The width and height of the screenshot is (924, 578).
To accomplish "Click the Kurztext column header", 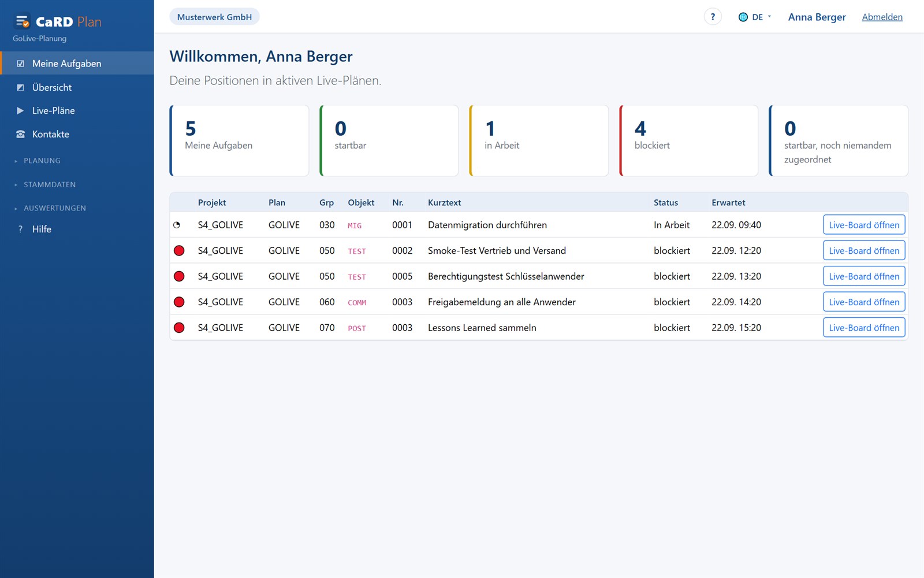I will 444,202.
